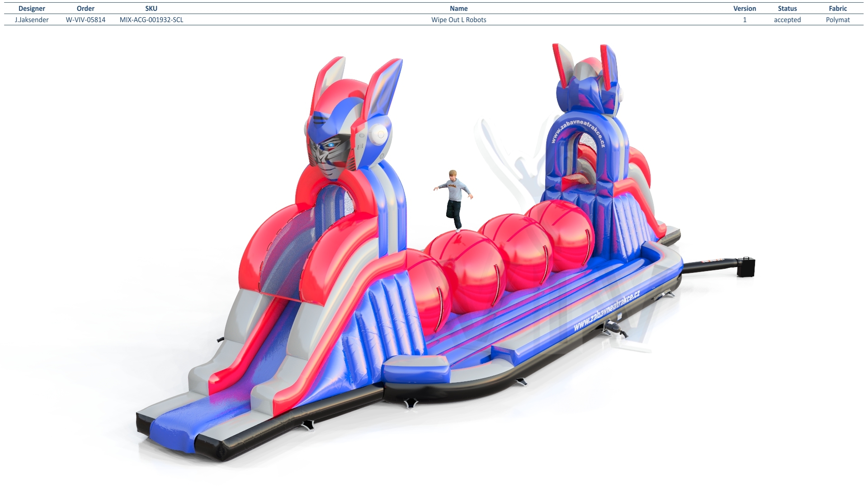Click the Fabric column header
Viewport: 868px width, 488px height.
[838, 9]
